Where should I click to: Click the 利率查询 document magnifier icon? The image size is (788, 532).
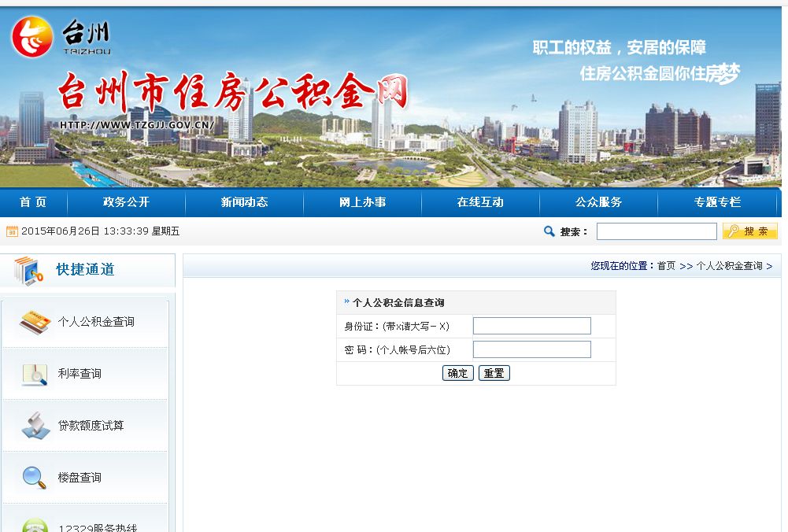pyautogui.click(x=35, y=374)
